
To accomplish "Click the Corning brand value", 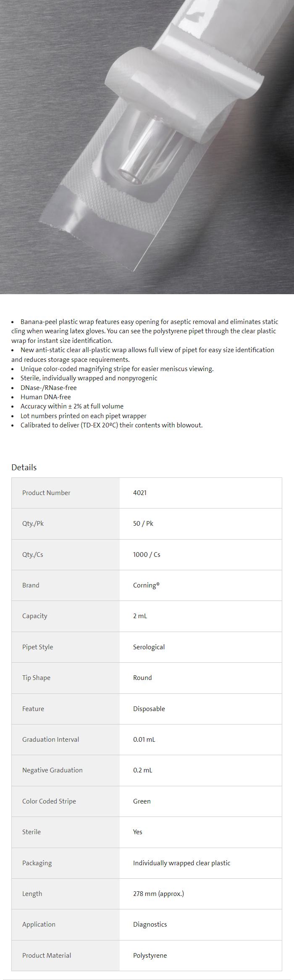I will point(146,585).
